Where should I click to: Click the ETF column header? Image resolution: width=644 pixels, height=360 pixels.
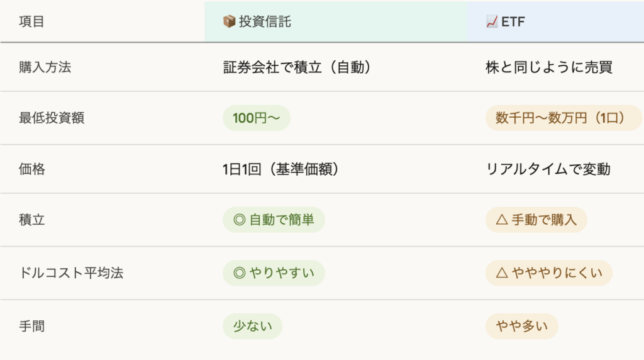coord(513,22)
